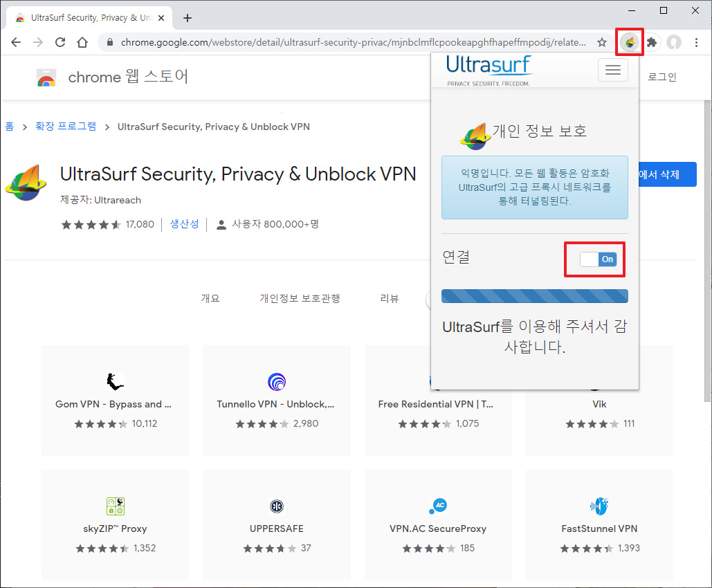This screenshot has width=712, height=588.
Task: Open the UltraSurf popup hamburger menu
Action: point(612,70)
